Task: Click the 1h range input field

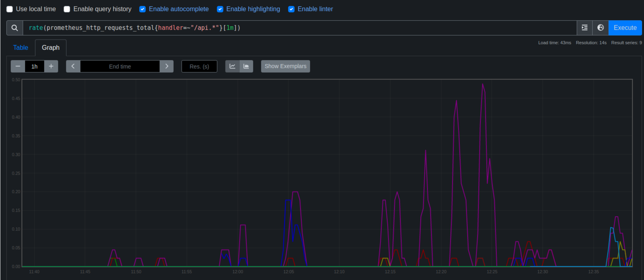Action: point(34,66)
